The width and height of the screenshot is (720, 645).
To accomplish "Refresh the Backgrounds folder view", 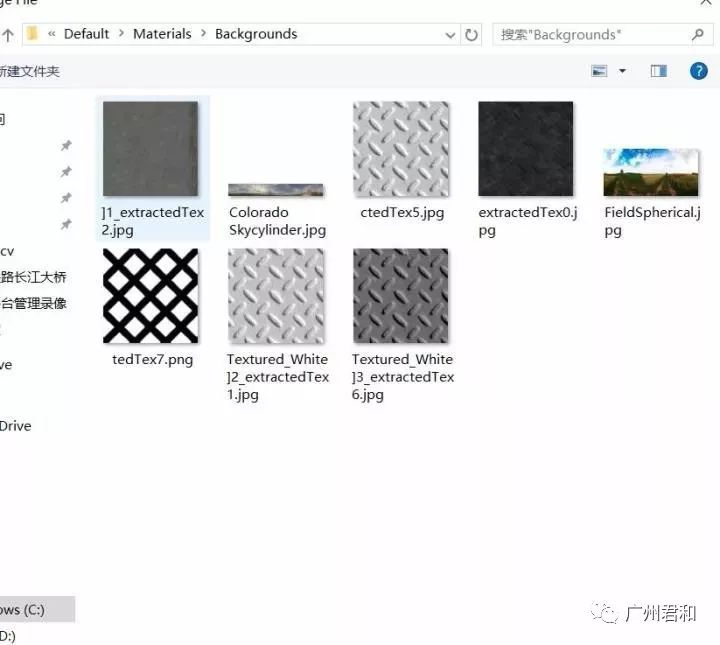I will pos(471,34).
